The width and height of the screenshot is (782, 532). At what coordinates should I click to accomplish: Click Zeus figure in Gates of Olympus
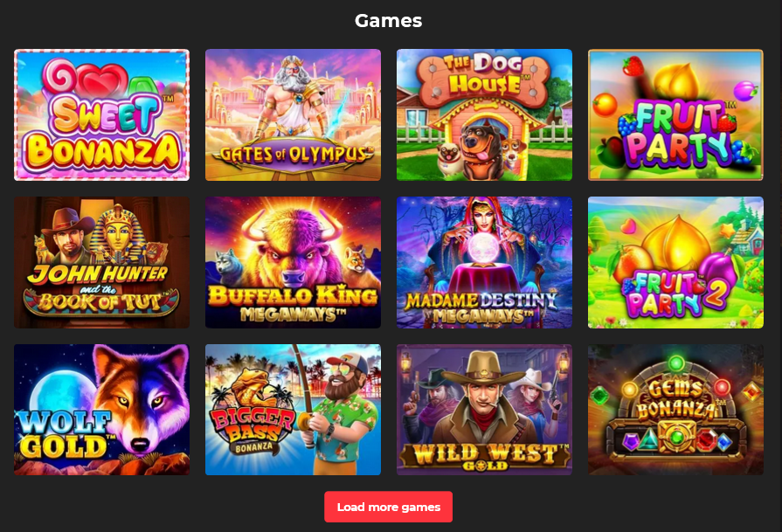[293, 97]
